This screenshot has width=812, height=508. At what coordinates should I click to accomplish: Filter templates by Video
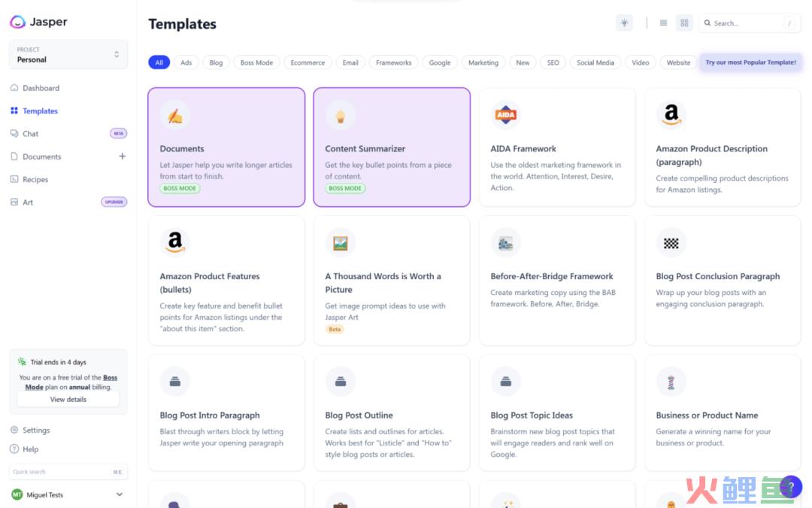tap(640, 62)
